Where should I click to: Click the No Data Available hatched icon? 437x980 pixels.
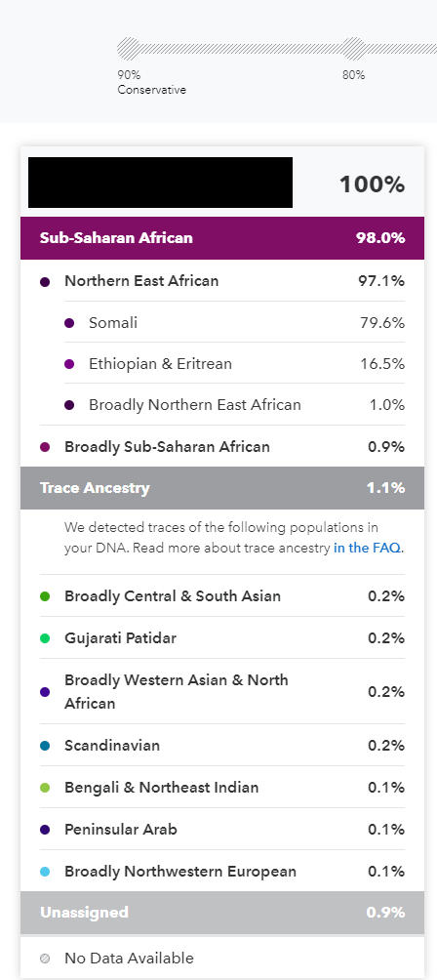click(45, 959)
